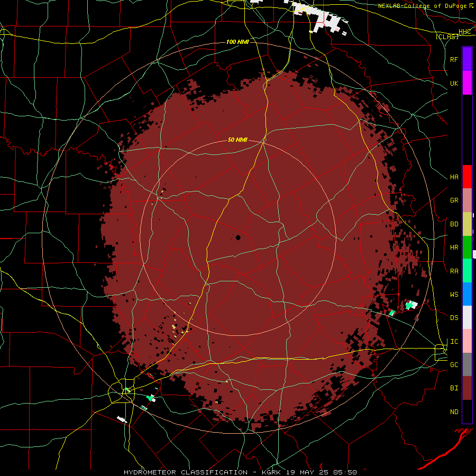
Task: Click the 'BD' legend label
Action: point(454,224)
